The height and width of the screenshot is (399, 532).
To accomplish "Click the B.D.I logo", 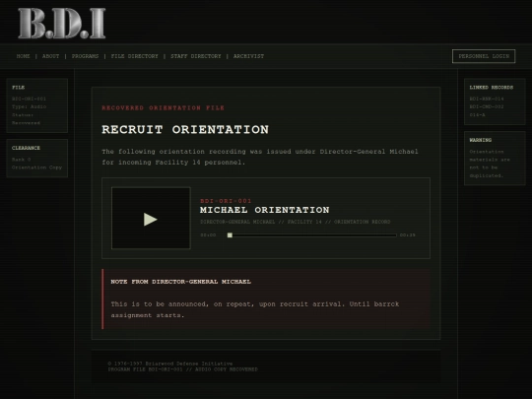I will (61, 24).
